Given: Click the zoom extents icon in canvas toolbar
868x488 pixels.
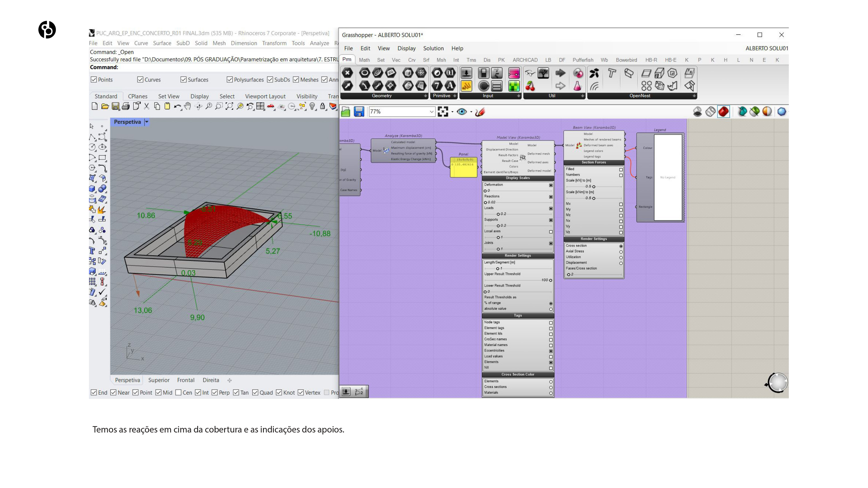Looking at the screenshot, I should tap(443, 112).
